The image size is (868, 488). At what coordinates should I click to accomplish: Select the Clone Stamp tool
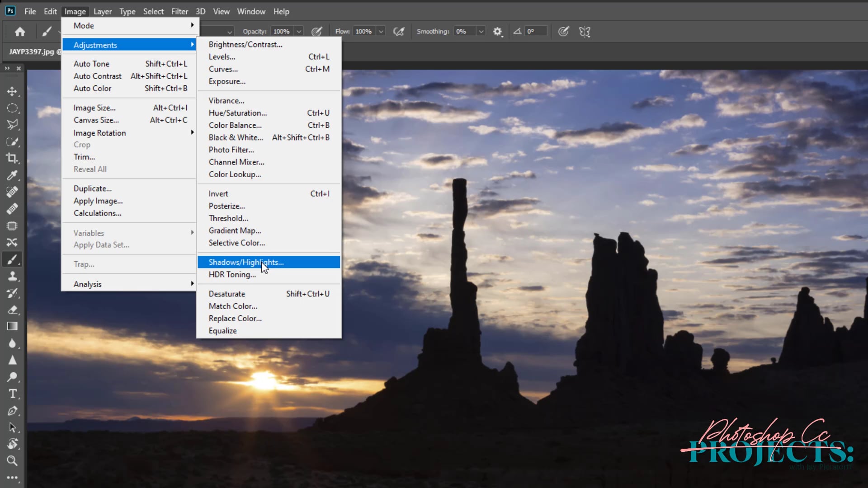[12, 276]
